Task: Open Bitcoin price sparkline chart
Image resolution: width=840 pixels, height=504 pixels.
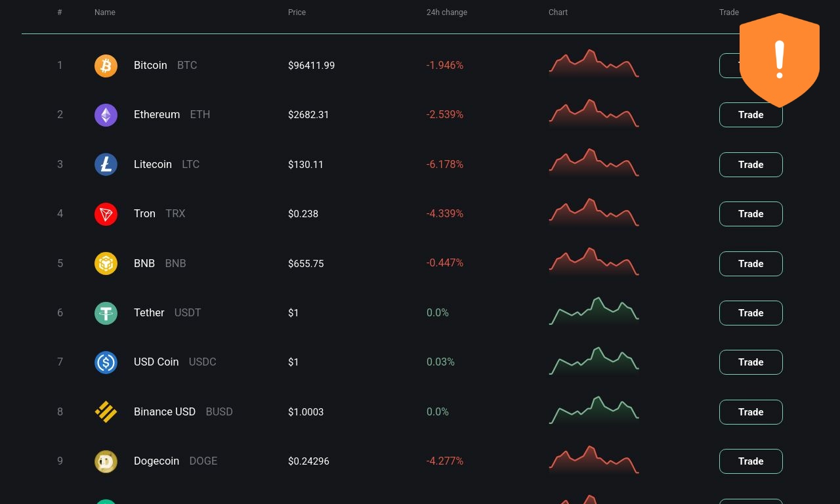Action: [x=594, y=64]
